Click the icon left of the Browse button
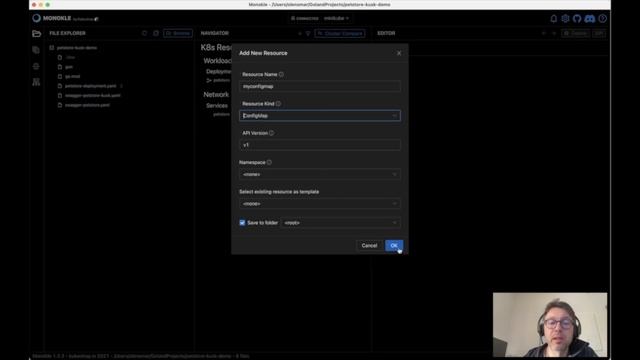 point(156,33)
